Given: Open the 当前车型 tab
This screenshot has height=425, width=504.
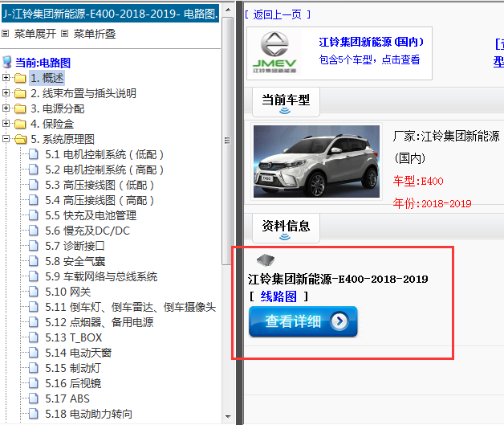Looking at the screenshot, I should 286,102.
